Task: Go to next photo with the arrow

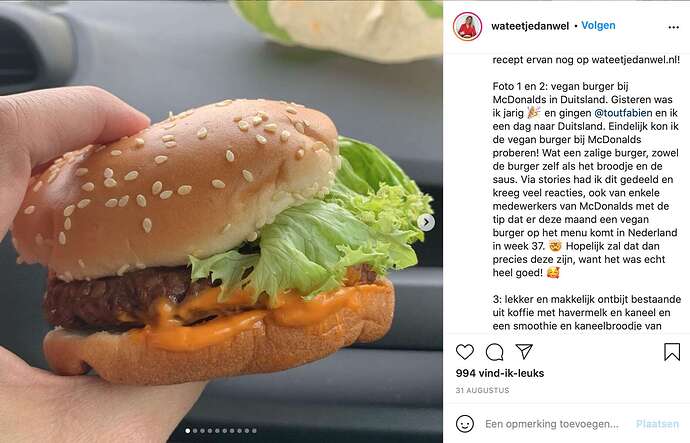Action: point(426,222)
